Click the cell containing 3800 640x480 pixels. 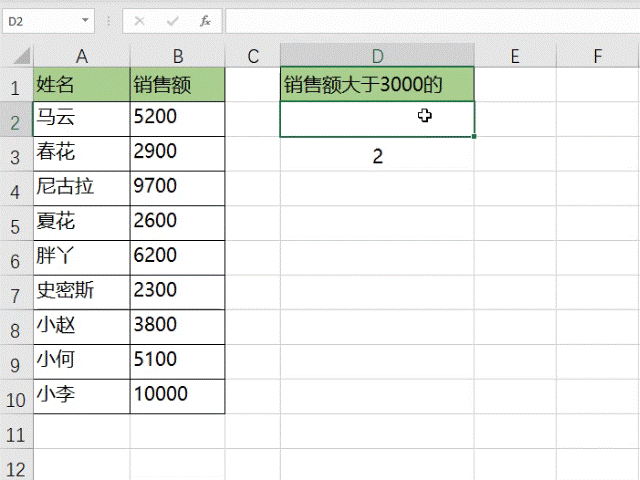point(178,327)
